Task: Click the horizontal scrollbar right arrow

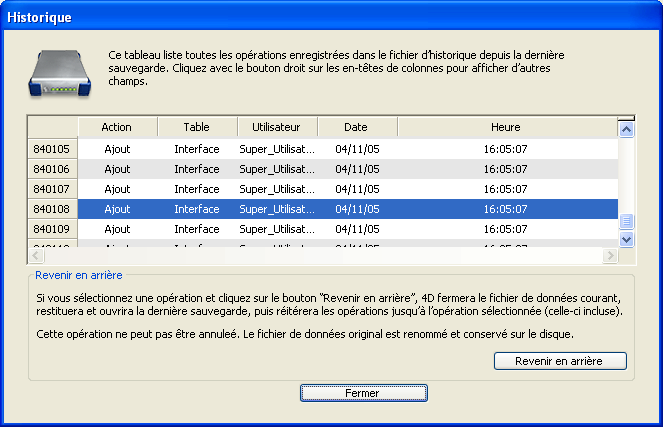Action: tap(609, 256)
